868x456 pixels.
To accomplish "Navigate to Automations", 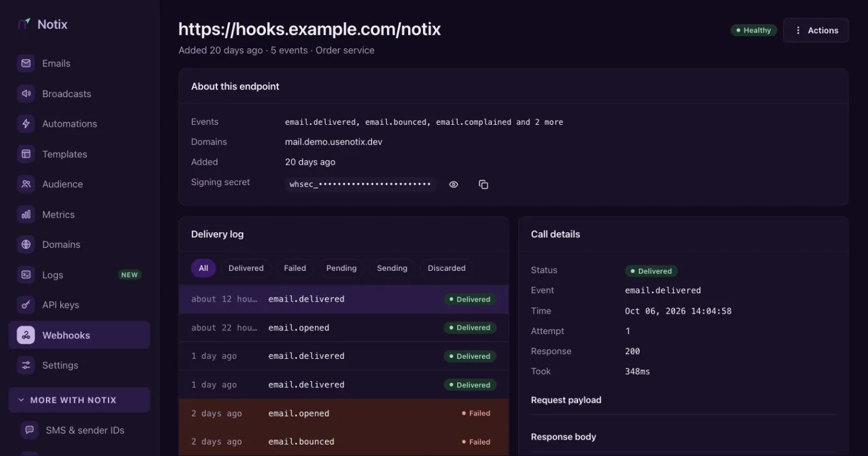I will tap(79, 124).
